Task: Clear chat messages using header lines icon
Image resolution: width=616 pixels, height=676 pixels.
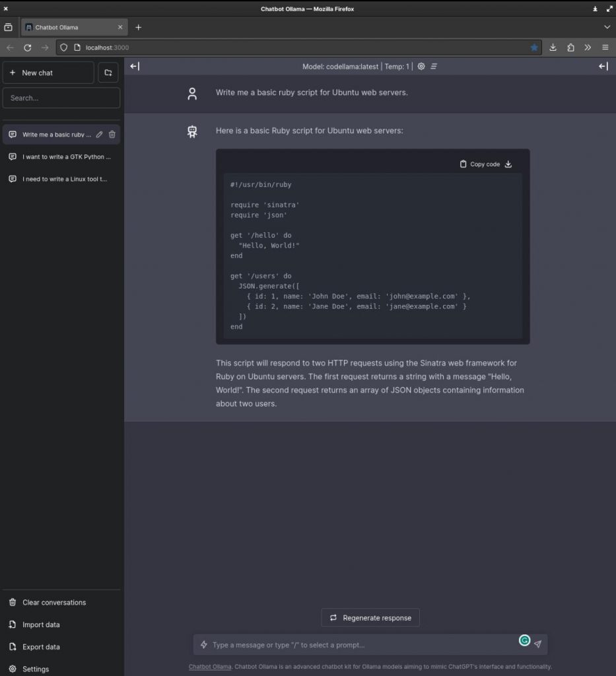Action: (x=434, y=67)
